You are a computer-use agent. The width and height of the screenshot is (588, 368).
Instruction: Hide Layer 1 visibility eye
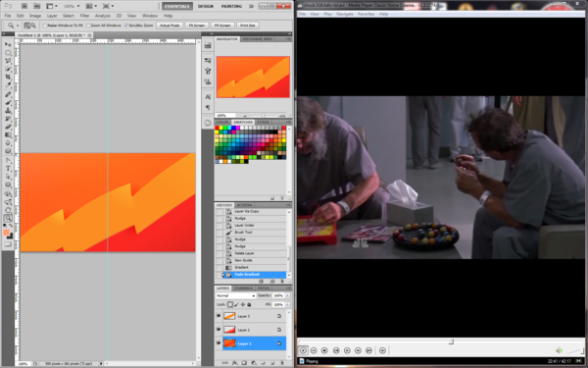click(x=219, y=343)
